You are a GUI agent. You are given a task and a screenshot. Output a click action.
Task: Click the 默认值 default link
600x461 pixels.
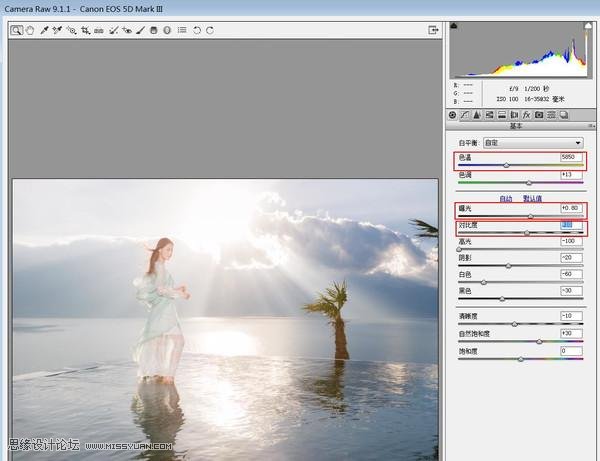point(533,198)
